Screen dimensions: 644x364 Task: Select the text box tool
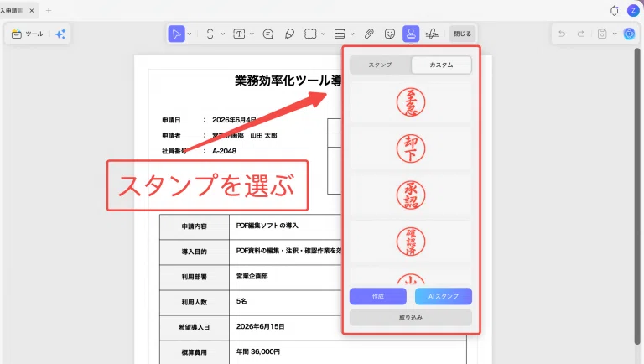point(239,34)
